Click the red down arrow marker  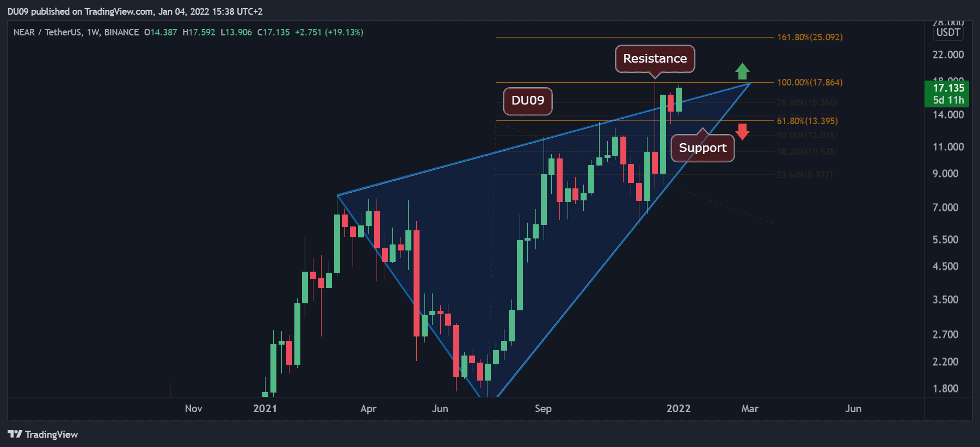[742, 132]
